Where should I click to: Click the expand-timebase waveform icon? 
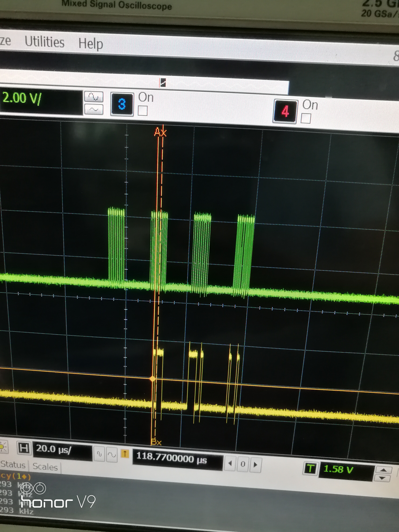[x=112, y=455]
